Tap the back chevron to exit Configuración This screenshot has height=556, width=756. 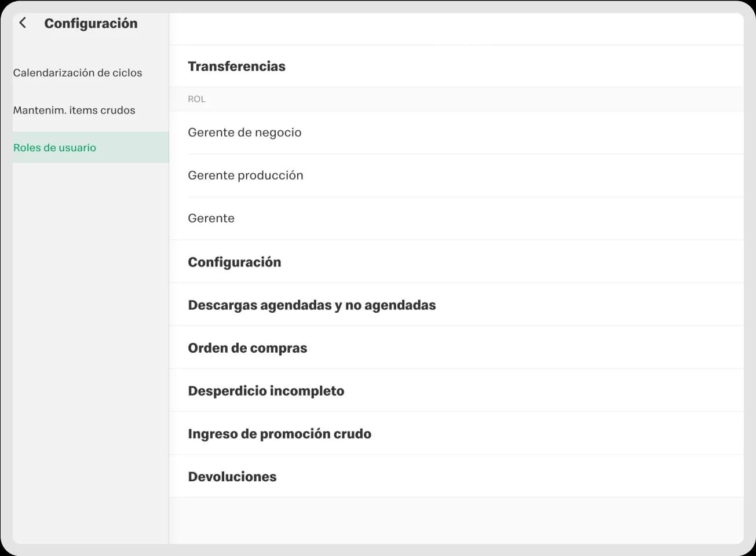(x=22, y=23)
